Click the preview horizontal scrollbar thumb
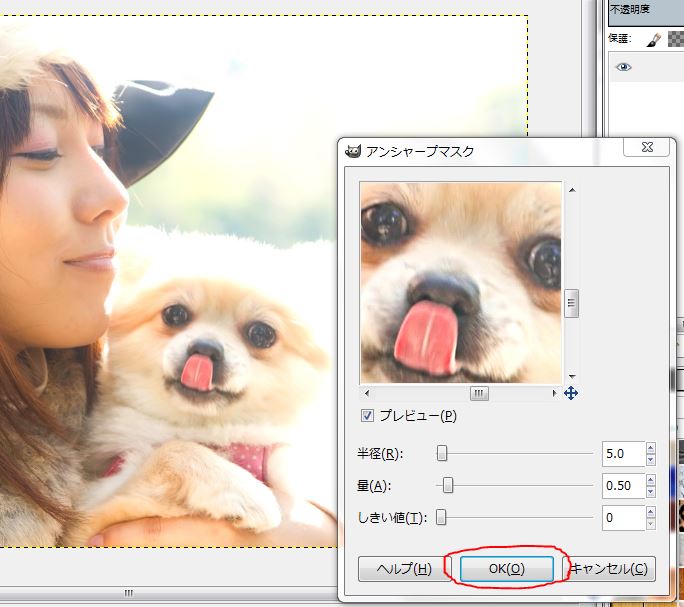 point(479,394)
